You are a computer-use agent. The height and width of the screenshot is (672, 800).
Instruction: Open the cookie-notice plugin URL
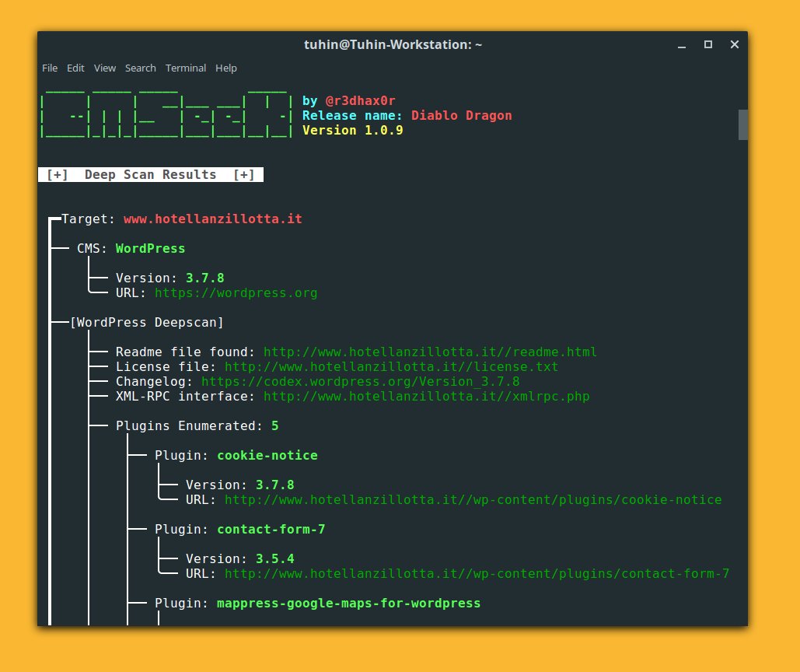click(473, 500)
